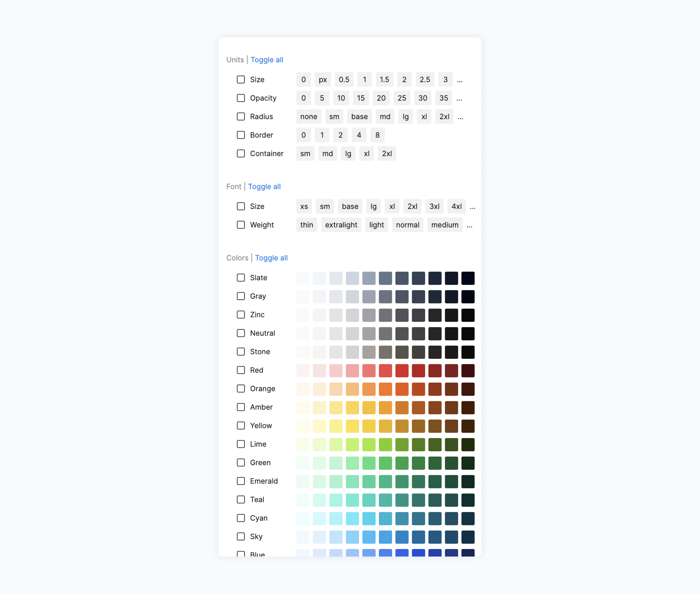
Task: Click the lightest Teal swatch
Action: pos(303,500)
